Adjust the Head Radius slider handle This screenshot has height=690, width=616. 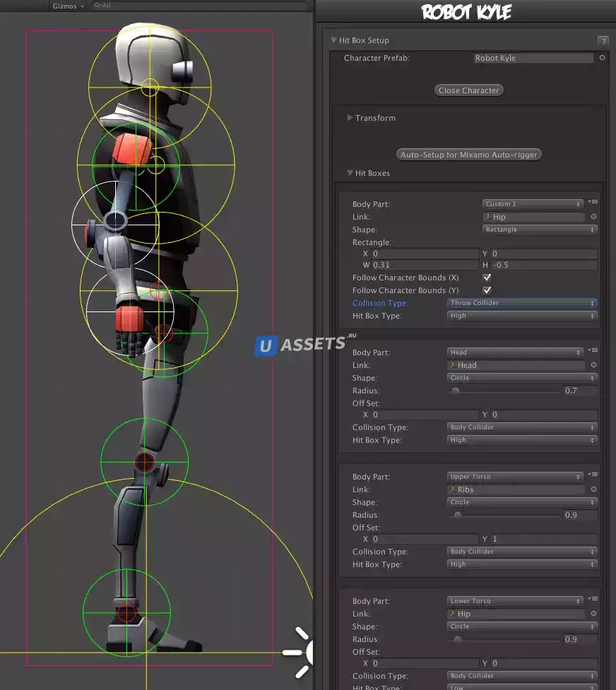click(456, 391)
